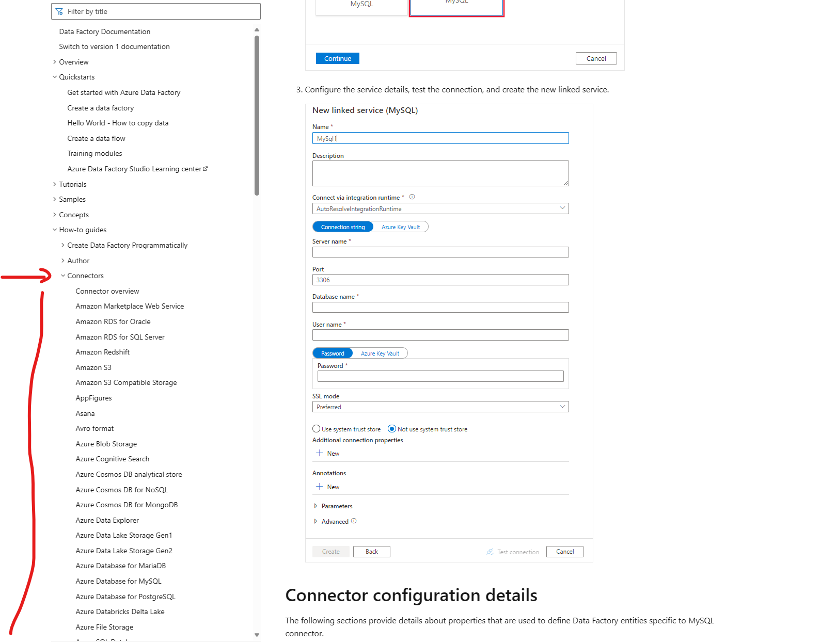Select Not use system trust store radio
Screen dimensions: 836x644
(x=392, y=429)
